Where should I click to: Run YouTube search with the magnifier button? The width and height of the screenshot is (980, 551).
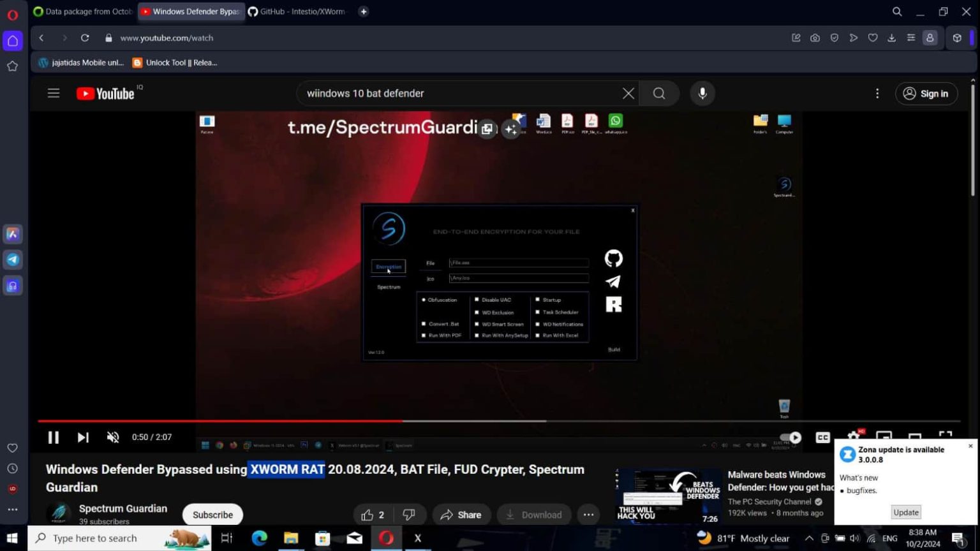pyautogui.click(x=659, y=94)
